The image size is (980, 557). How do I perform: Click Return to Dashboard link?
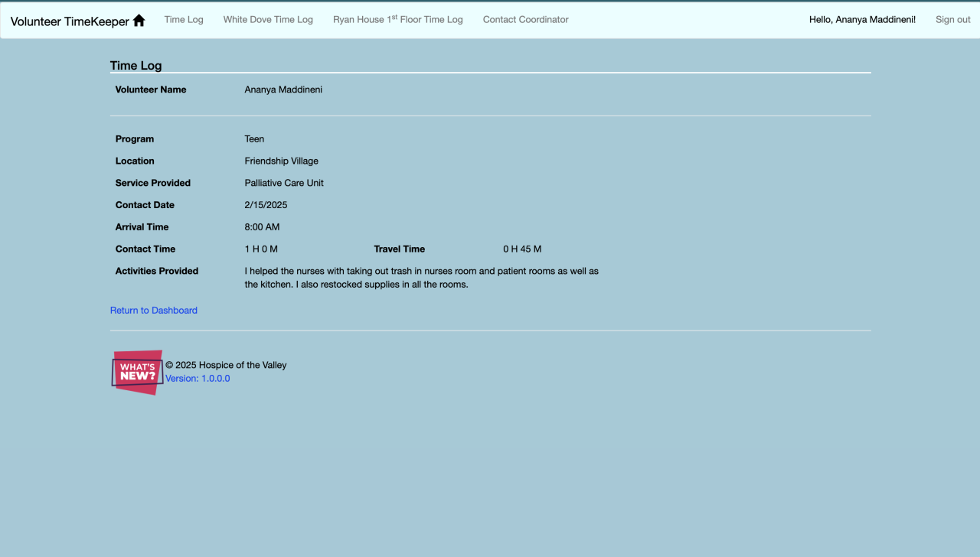click(154, 311)
